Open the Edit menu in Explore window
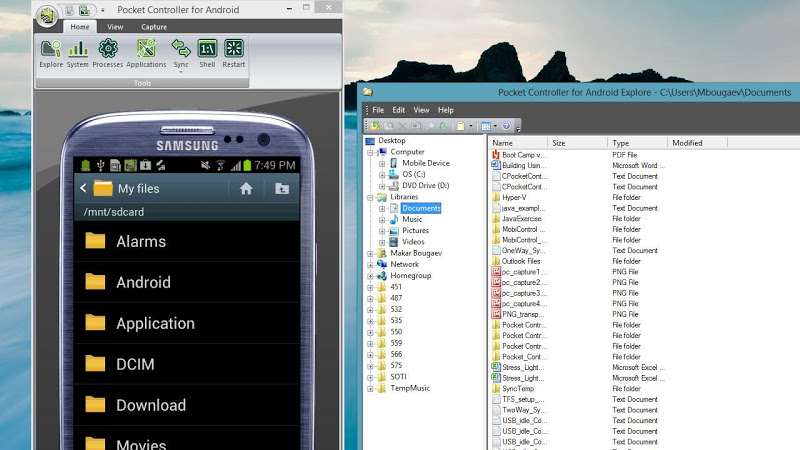The height and width of the screenshot is (450, 800). coord(399,110)
